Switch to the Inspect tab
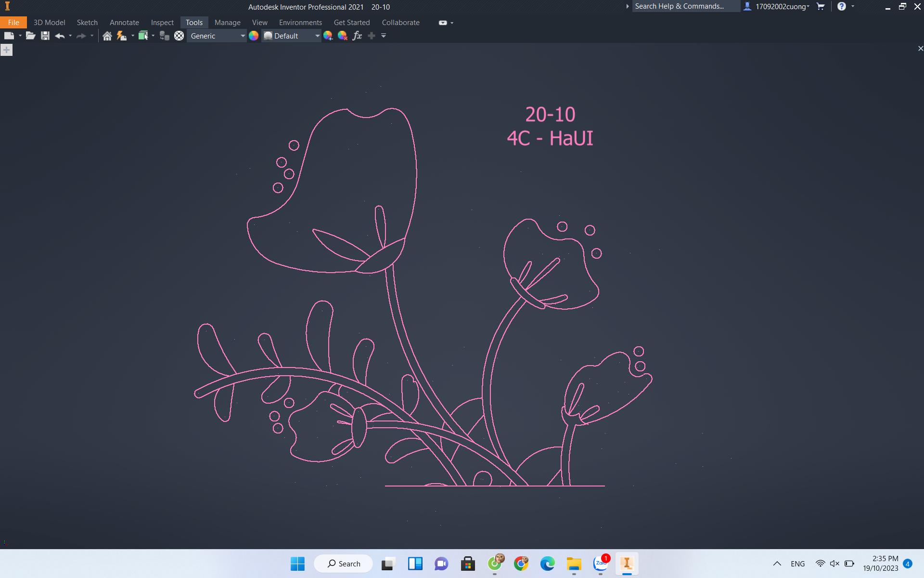The height and width of the screenshot is (578, 924). click(162, 22)
